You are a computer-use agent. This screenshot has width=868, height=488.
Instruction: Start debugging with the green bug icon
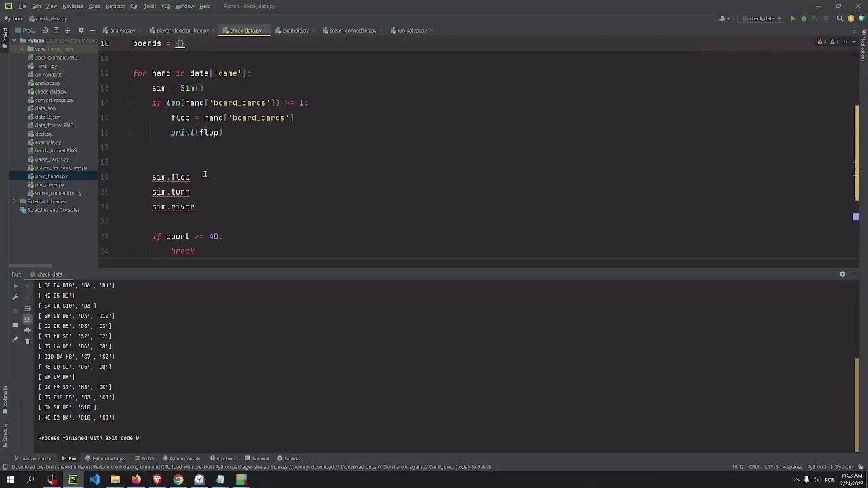804,18
